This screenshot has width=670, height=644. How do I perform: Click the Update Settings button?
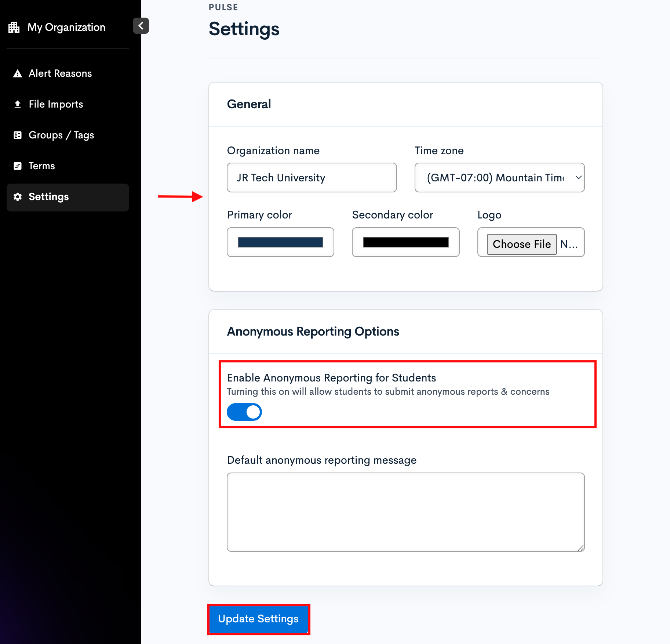coord(258,619)
